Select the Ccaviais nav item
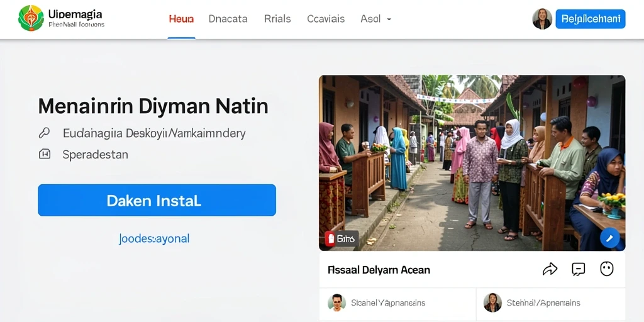The height and width of the screenshot is (322, 644). tap(326, 19)
